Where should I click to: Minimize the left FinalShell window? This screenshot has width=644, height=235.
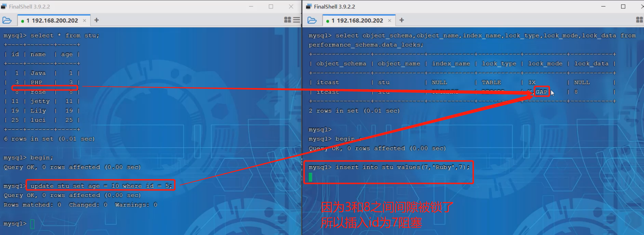pos(251,7)
